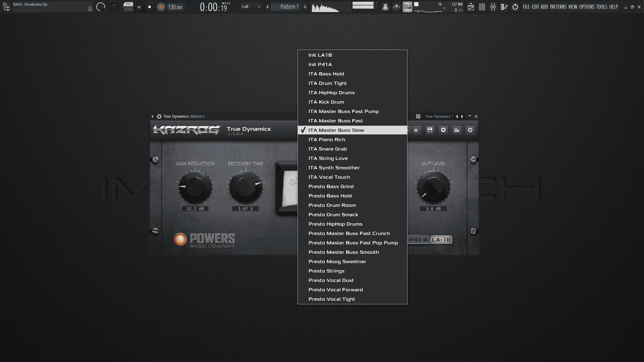644x362 pixels.
Task: Select preset Init P41A
Action: click(353, 64)
